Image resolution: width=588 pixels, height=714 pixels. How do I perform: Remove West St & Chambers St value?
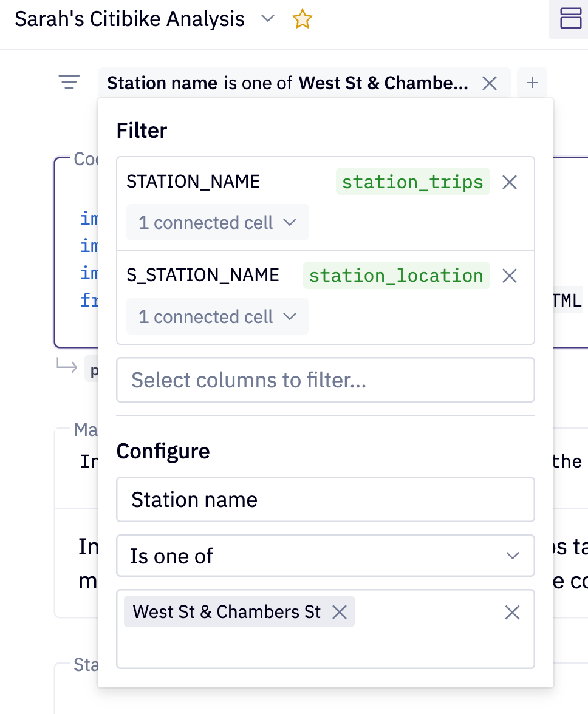point(340,613)
